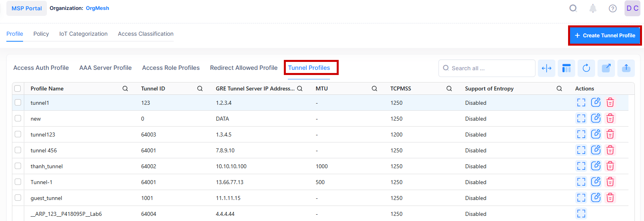644x221 pixels.
Task: Select the tunnel1 row checkbox
Action: pos(18,102)
